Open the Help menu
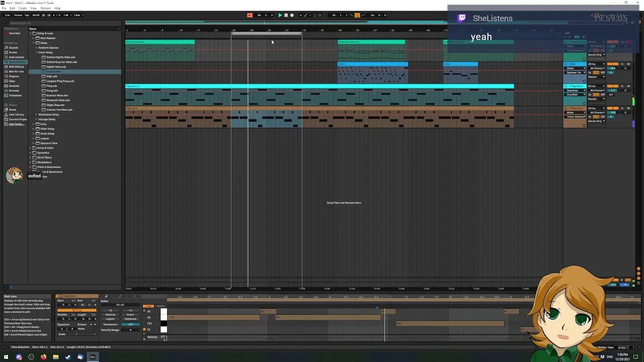644x362 pixels. [57, 8]
